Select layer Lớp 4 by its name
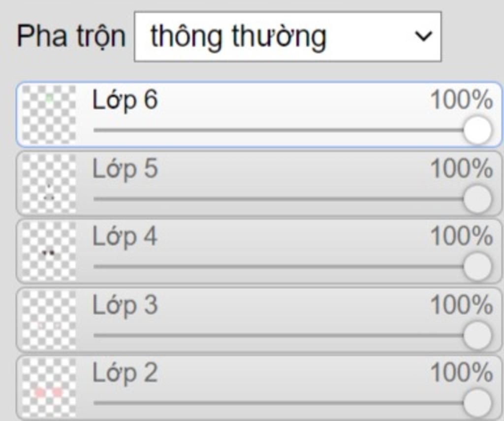504x421 pixels. 125,237
